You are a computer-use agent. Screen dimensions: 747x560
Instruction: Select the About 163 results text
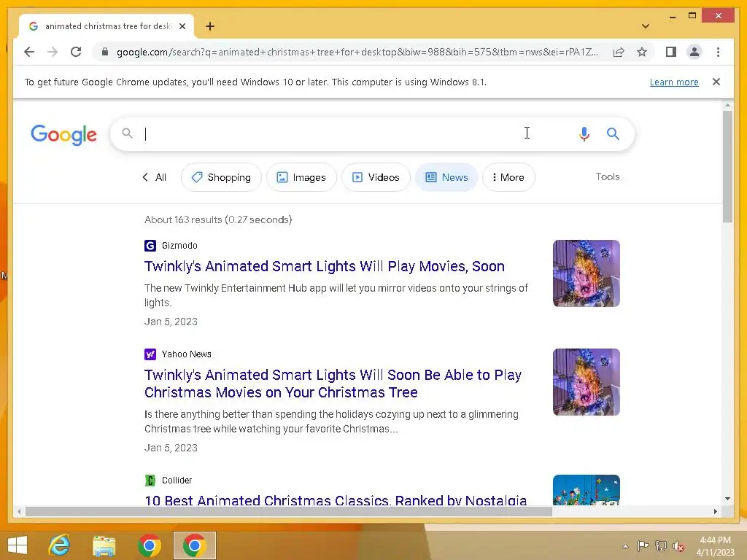click(218, 219)
